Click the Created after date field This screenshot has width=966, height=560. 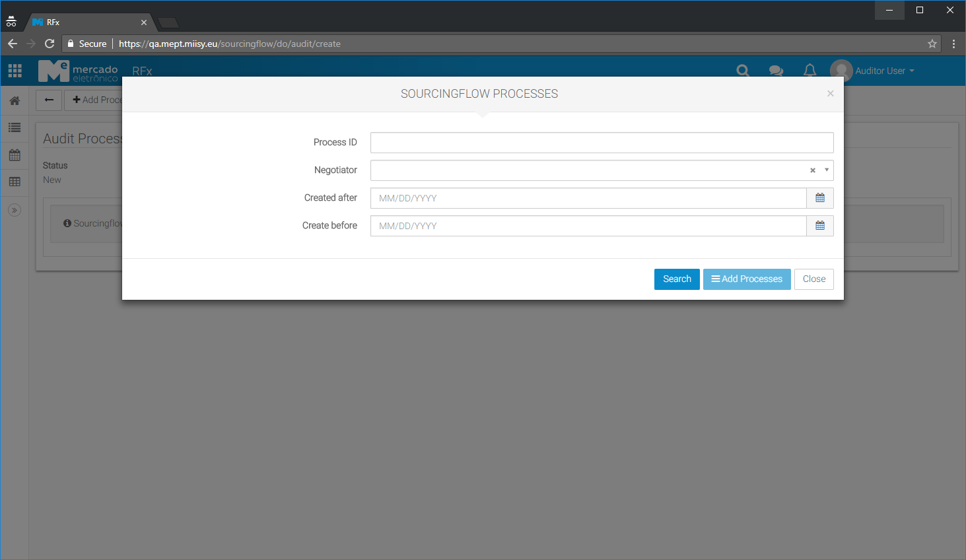click(x=588, y=198)
